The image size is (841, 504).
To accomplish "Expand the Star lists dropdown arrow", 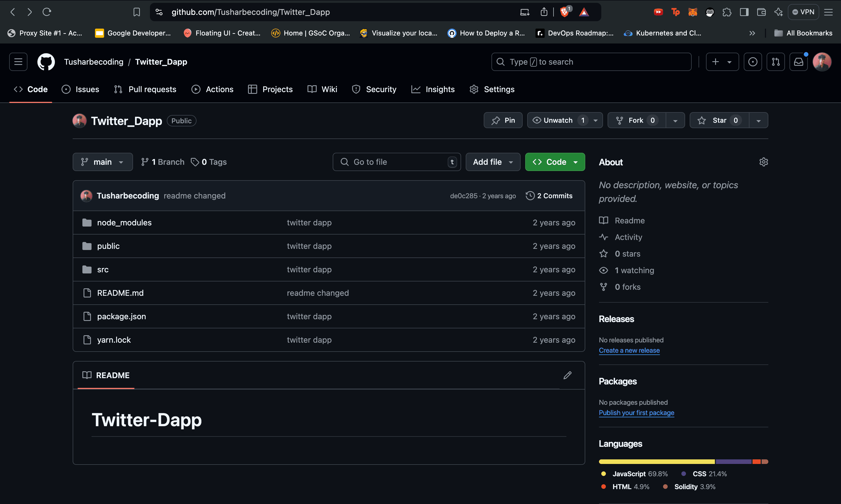I will point(758,121).
